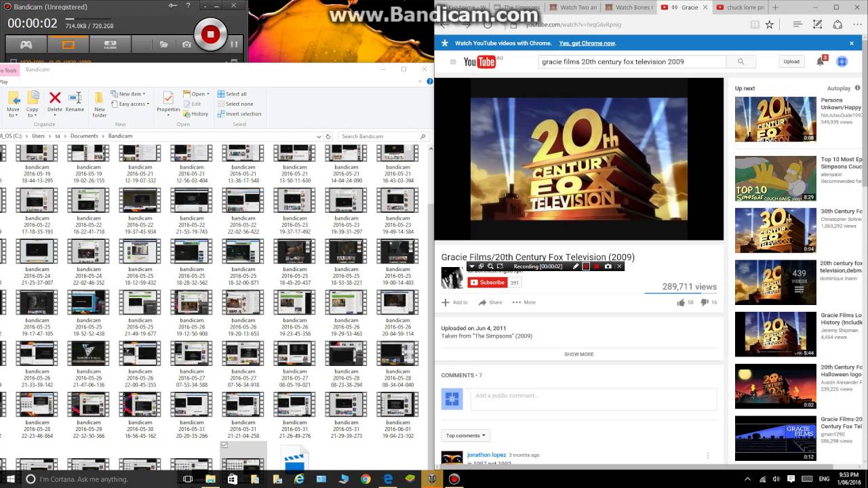Expand the Easy access dropdown
Screen dimensions: 868x488
(132, 104)
